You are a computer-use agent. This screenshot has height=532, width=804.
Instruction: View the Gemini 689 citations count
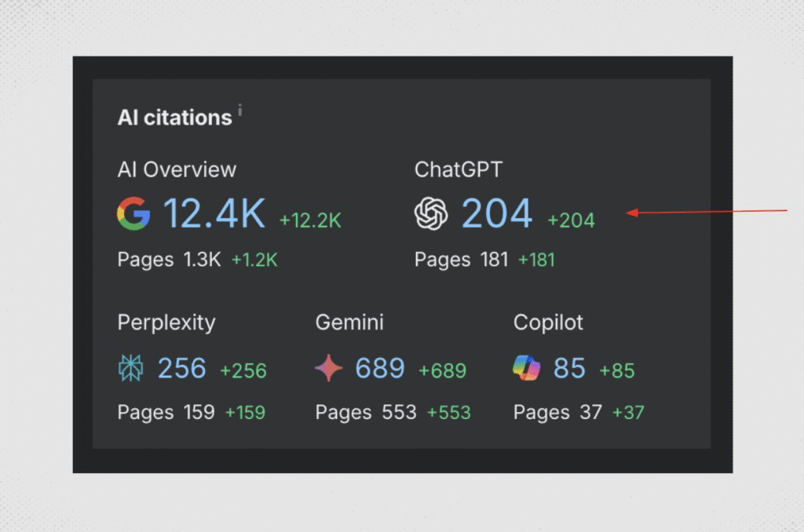[380, 368]
